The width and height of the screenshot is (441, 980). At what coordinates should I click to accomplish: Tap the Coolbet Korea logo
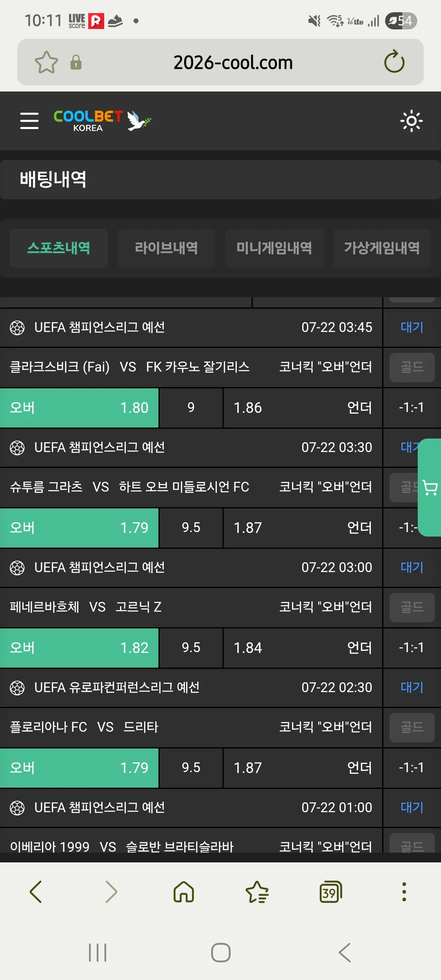click(x=102, y=121)
